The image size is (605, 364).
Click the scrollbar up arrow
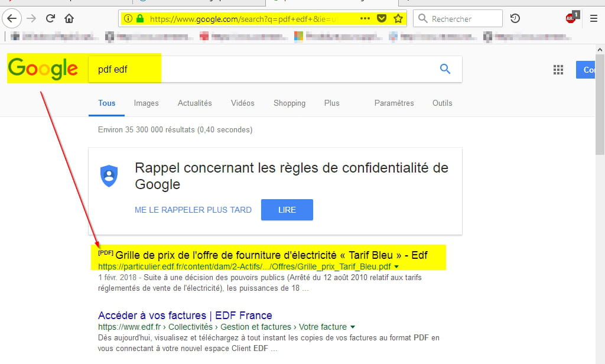(600, 50)
